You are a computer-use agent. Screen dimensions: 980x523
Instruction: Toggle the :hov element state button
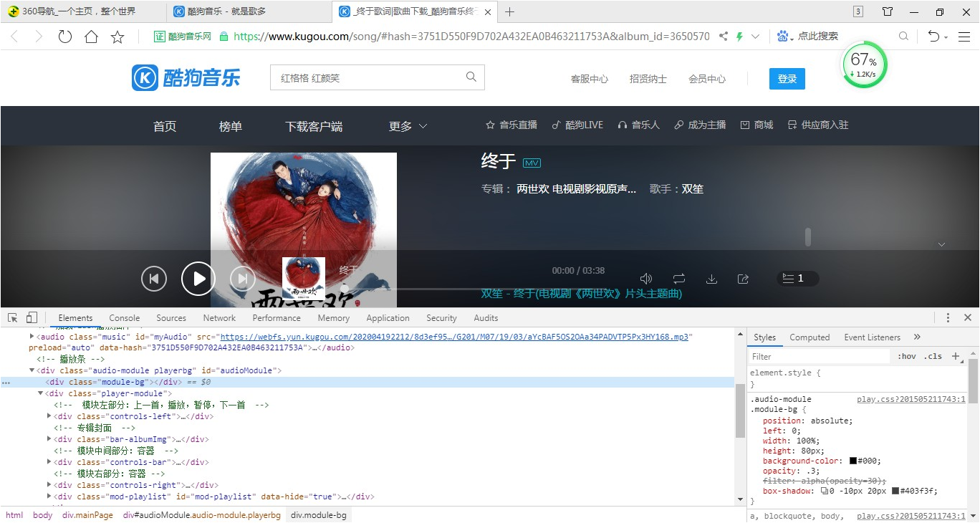[906, 356]
